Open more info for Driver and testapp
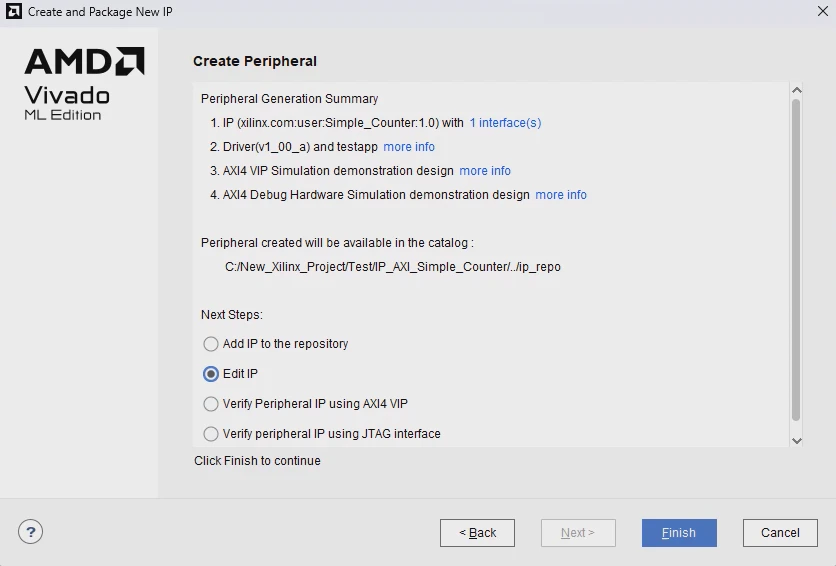Viewport: 836px width, 566px height. 409,147
